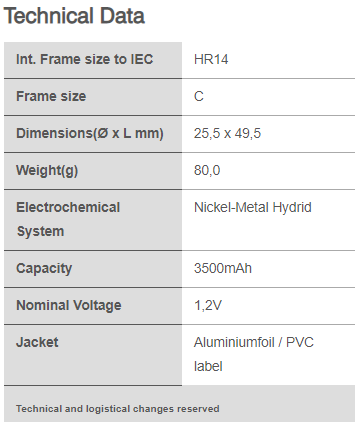Select the Dimensions (Ø x L mm) label

coord(90,134)
